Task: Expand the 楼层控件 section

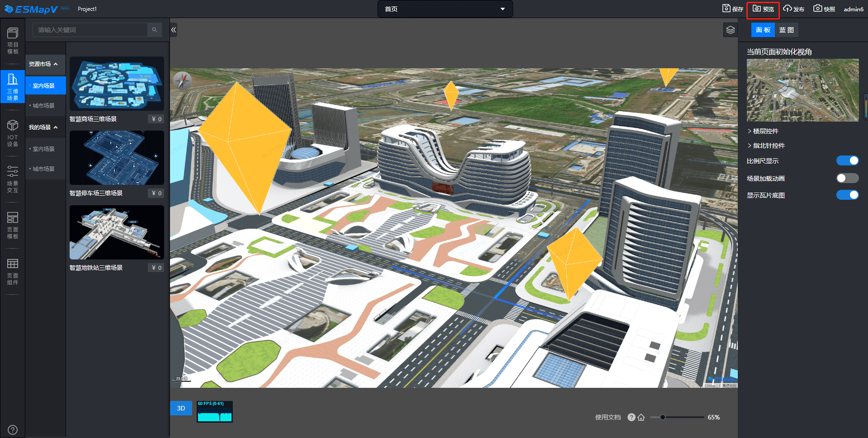Action: [x=765, y=131]
